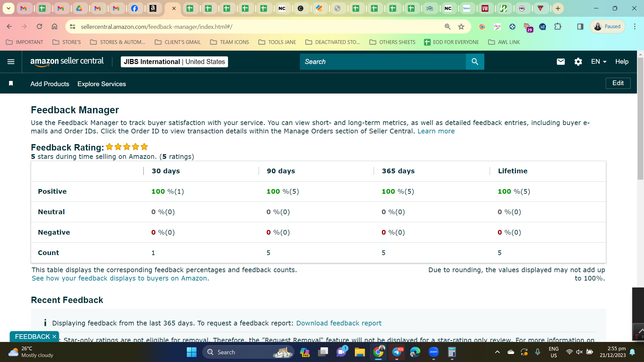Open the FEEDBACK floating button
644x362 pixels.
click(33, 337)
